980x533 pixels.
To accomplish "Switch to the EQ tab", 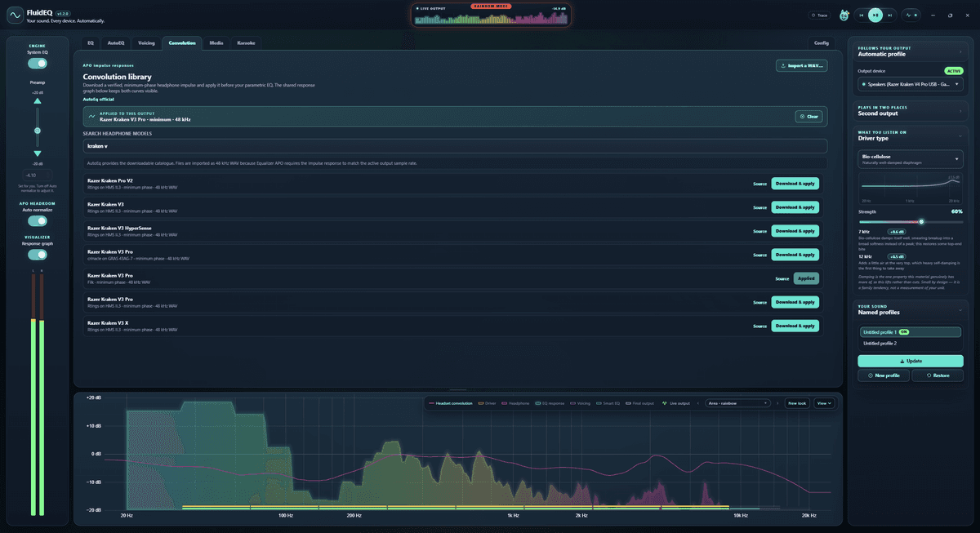I will click(91, 42).
